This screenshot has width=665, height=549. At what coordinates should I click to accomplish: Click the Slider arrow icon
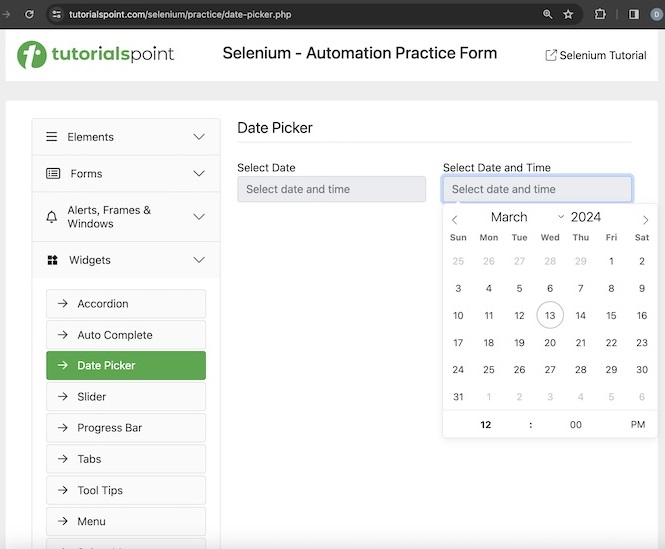[x=63, y=396]
